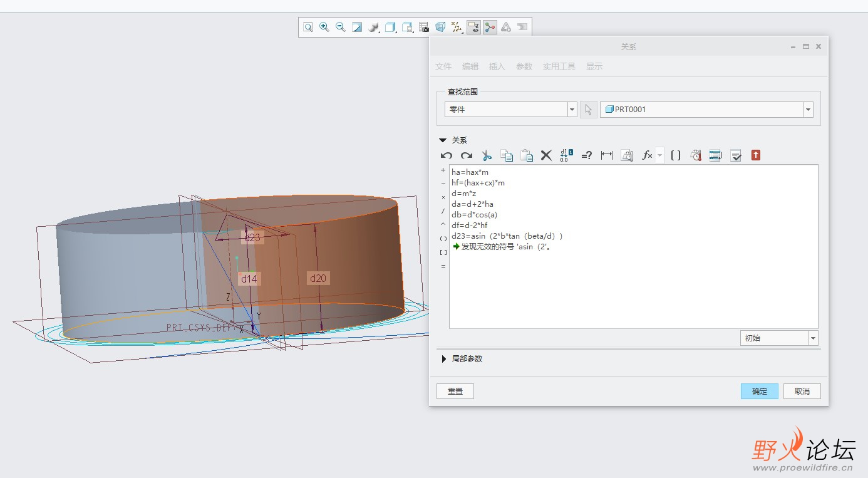Click the Repaint screen icon
The width and height of the screenshot is (868, 478).
357,27
